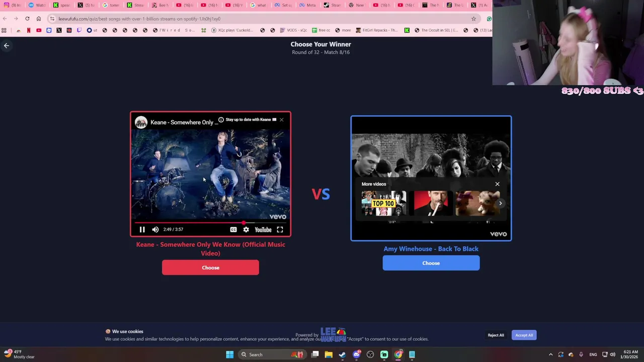Enter fullscreen on the Keane video
The image size is (644, 362).
(x=280, y=230)
